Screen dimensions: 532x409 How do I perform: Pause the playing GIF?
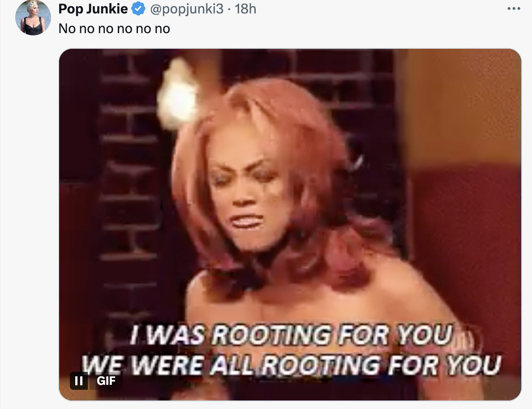click(x=79, y=380)
